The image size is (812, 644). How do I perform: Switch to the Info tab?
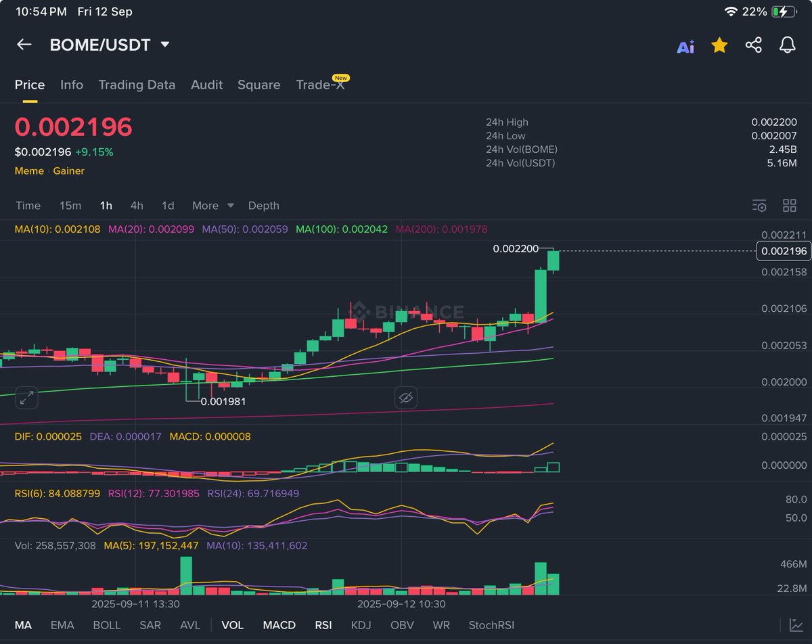point(72,85)
